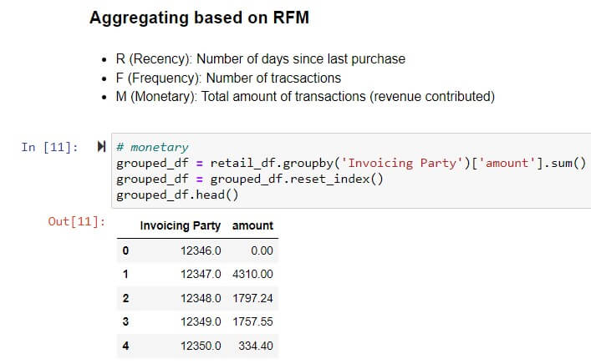591x364 pixels.
Task: Select the 'amount' string in code
Action: tap(507, 163)
